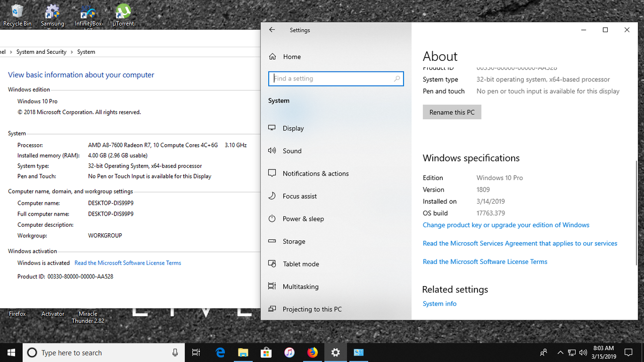Image resolution: width=644 pixels, height=362 pixels.
Task: Open Miracle Thunder 2.82 from the desktop
Action: pos(88,317)
